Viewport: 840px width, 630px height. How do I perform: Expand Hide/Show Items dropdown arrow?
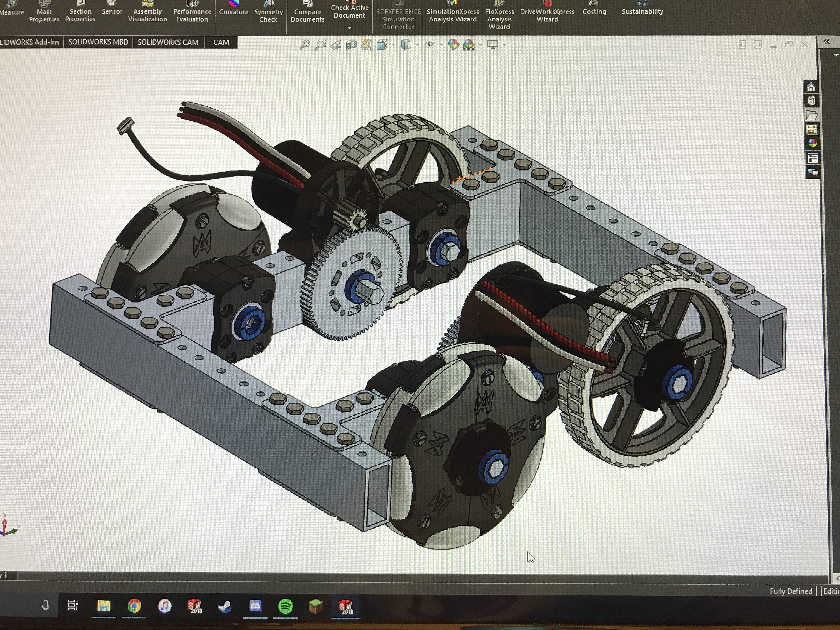tap(441, 45)
